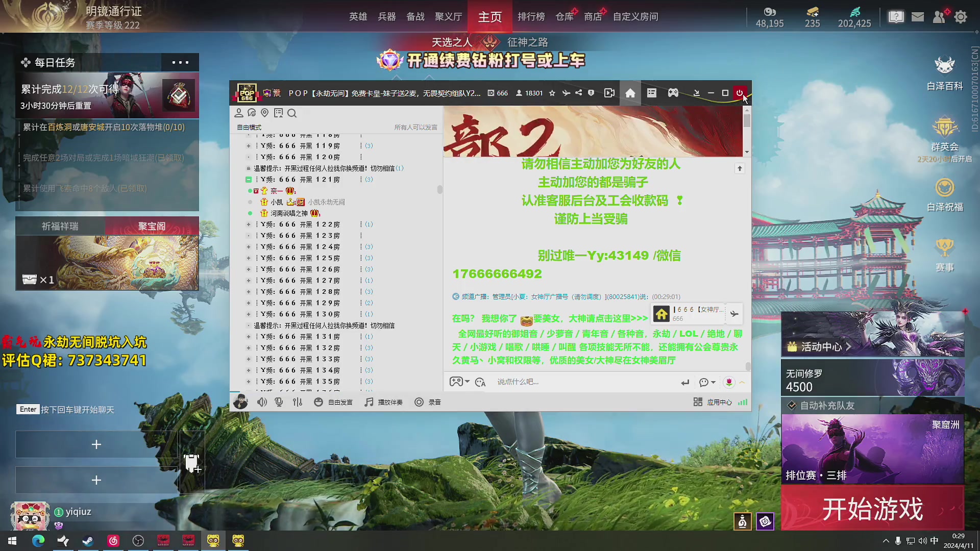Switch to the 祈福祥瑞 tab

pos(60,226)
